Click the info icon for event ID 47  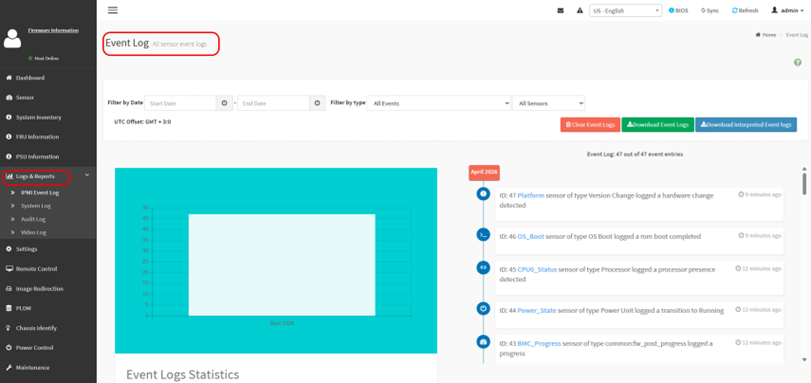tap(483, 194)
